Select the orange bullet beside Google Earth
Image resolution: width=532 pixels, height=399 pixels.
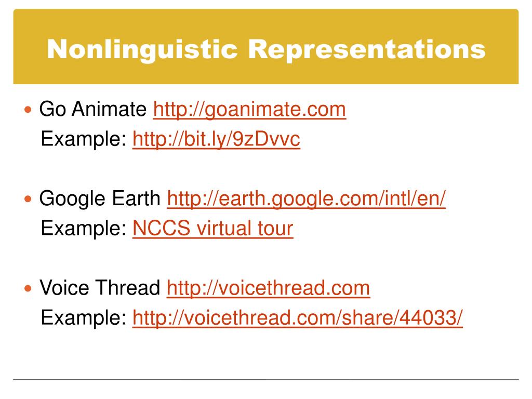(x=28, y=199)
